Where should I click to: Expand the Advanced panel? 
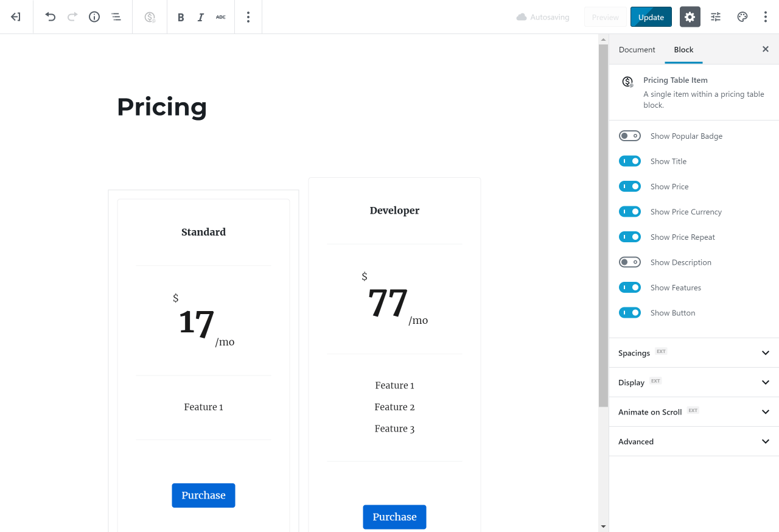(x=694, y=442)
